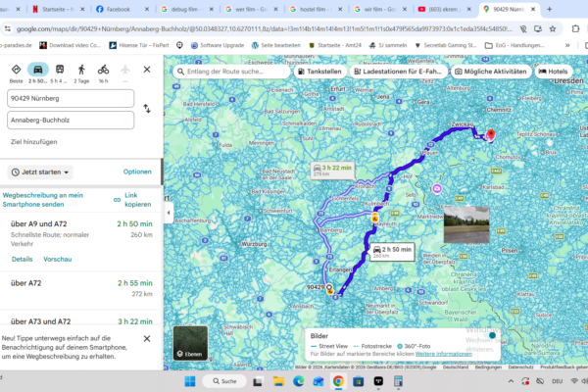Select the best travel mode icon
The height and width of the screenshot is (392, 588).
click(x=16, y=70)
